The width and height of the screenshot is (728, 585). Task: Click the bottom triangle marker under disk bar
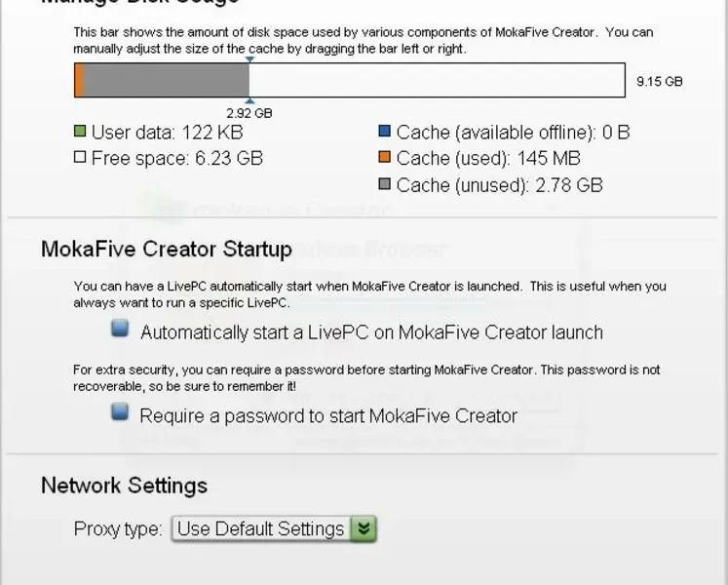click(249, 100)
